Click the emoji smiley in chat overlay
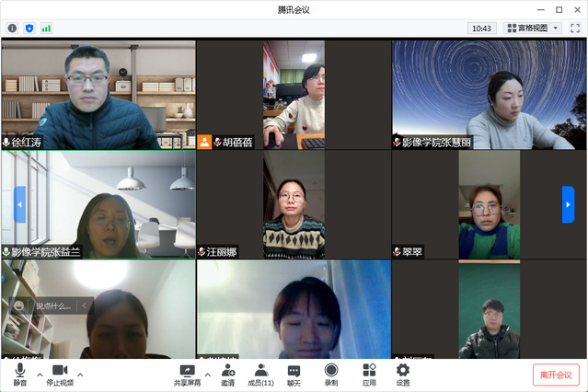Image resolution: width=588 pixels, height=392 pixels. click(x=18, y=306)
